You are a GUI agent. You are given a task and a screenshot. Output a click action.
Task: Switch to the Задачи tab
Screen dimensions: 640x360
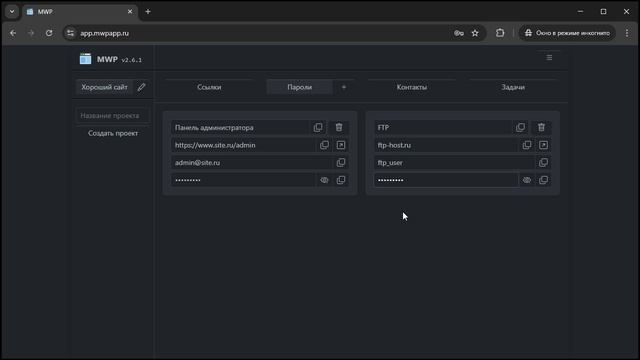[x=513, y=87]
